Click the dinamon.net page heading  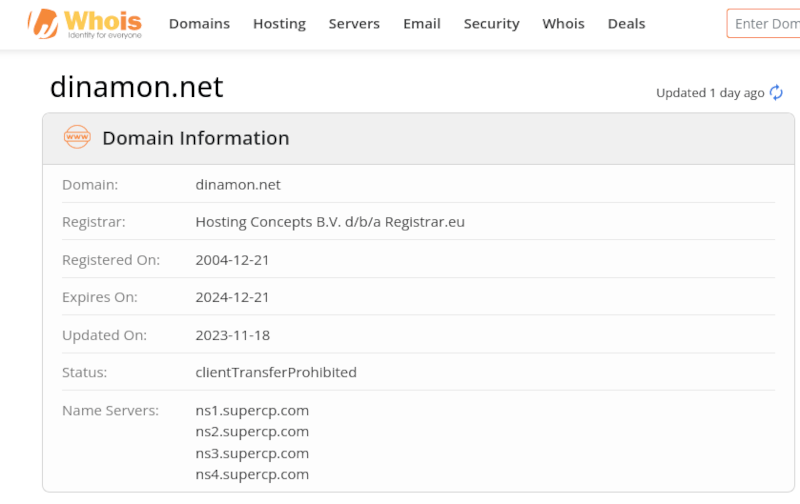pyautogui.click(x=137, y=87)
